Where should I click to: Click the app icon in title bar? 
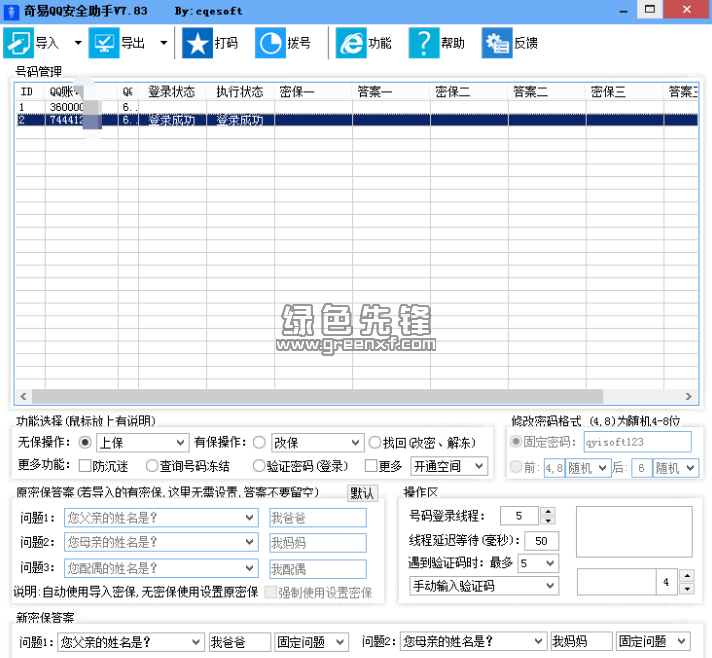11,11
